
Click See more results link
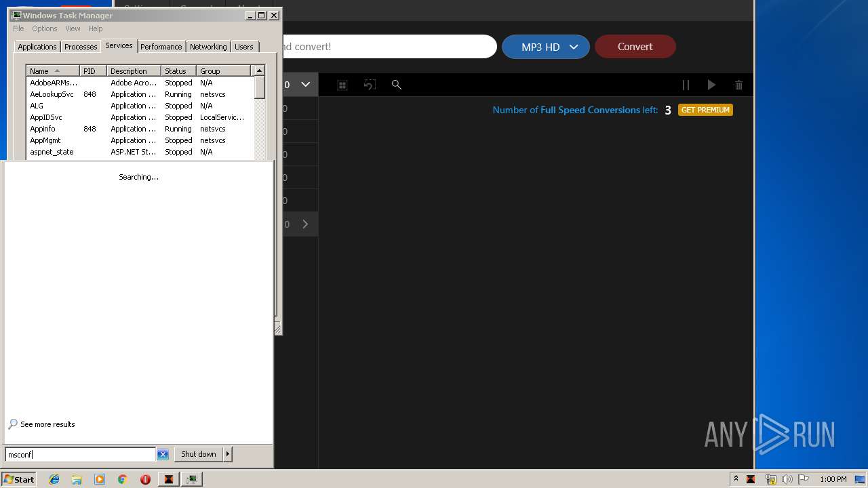(x=47, y=424)
